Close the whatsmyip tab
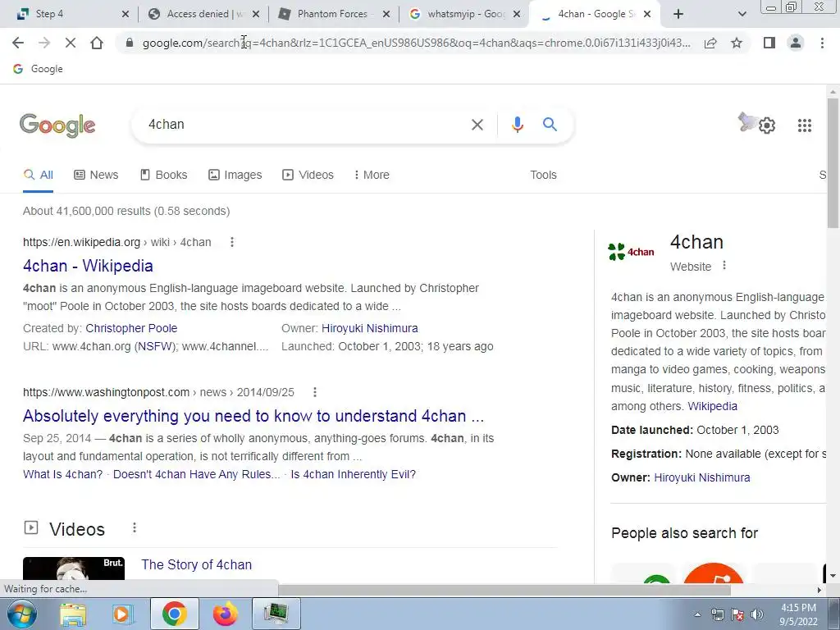This screenshot has height=630, width=840. [517, 14]
